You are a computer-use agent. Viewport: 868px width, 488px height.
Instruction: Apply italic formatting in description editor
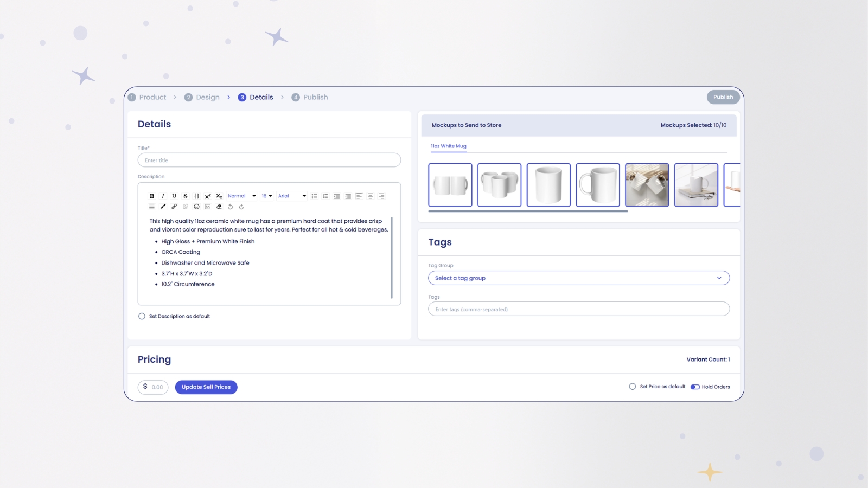point(163,196)
